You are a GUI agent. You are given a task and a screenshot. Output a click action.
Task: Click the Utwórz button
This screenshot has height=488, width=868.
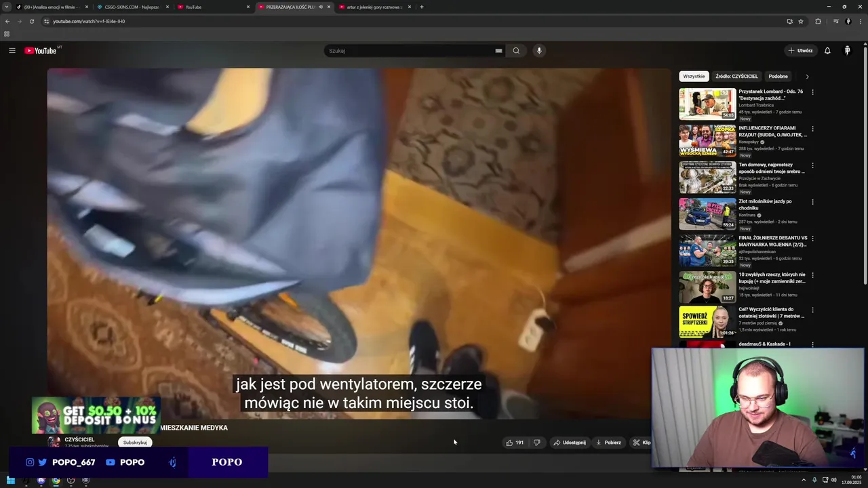[x=800, y=51]
